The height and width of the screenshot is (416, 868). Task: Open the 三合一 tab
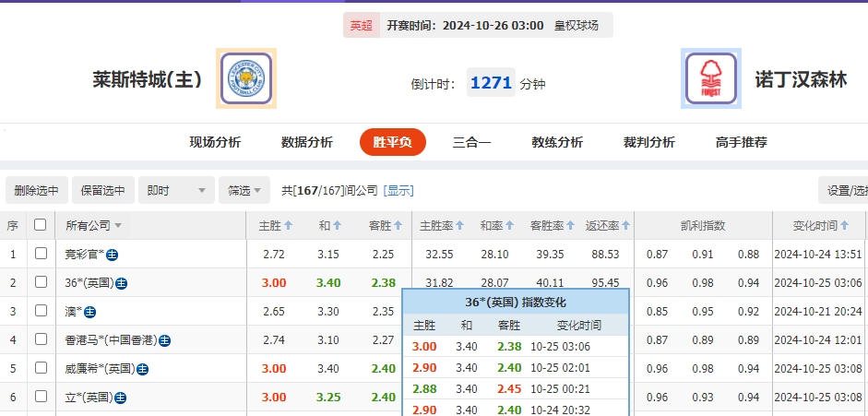point(471,142)
